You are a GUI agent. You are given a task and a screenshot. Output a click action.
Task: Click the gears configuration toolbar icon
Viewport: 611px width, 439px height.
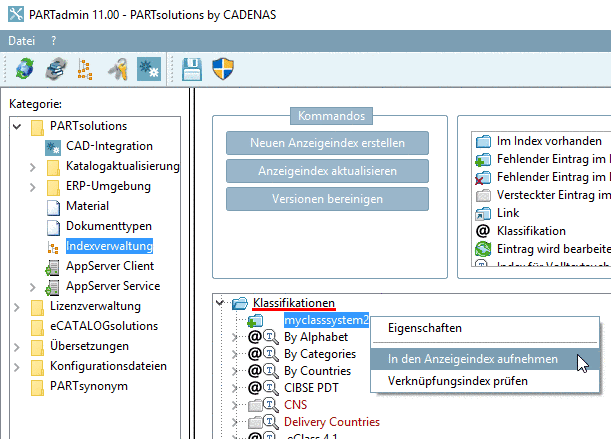point(149,69)
